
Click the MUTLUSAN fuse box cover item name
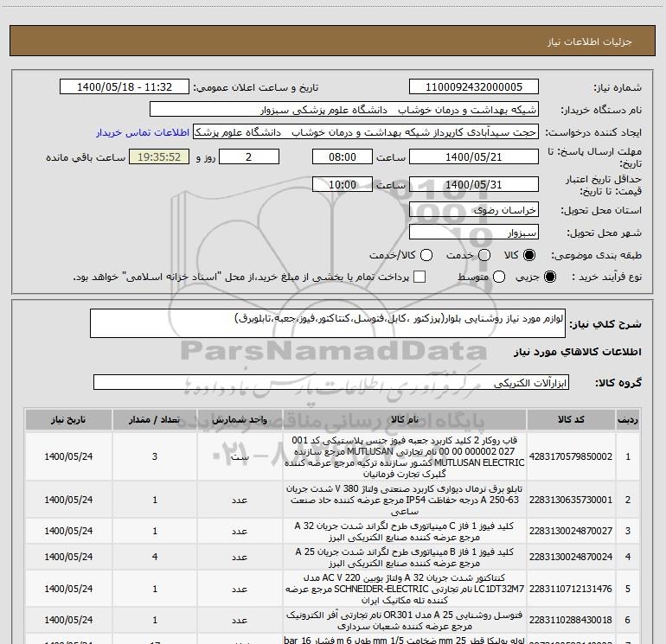405,456
